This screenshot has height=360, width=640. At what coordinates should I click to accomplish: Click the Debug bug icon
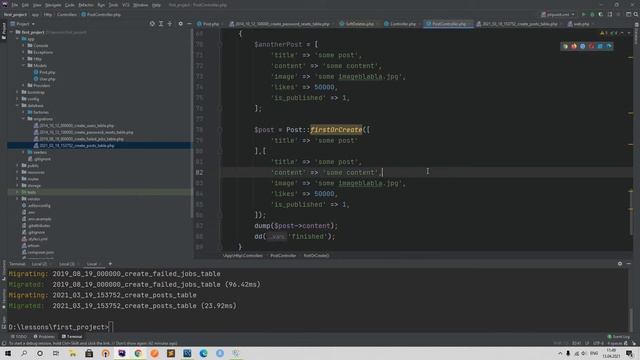click(x=592, y=14)
